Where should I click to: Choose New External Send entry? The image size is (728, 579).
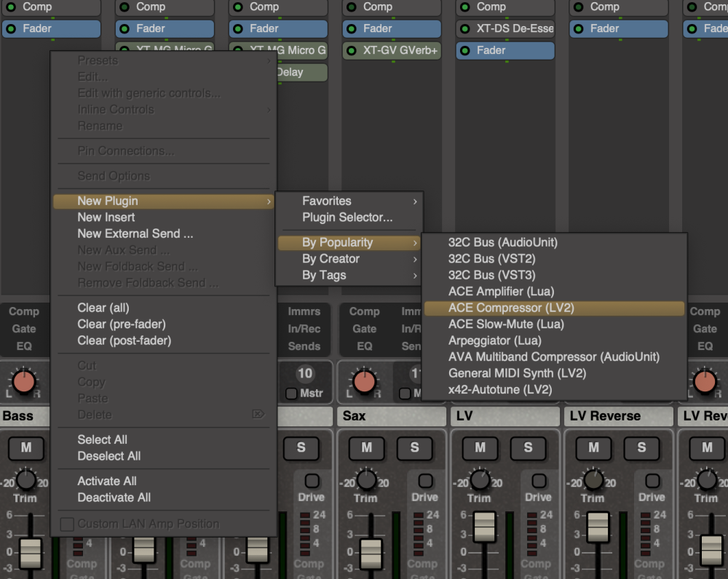click(163, 233)
